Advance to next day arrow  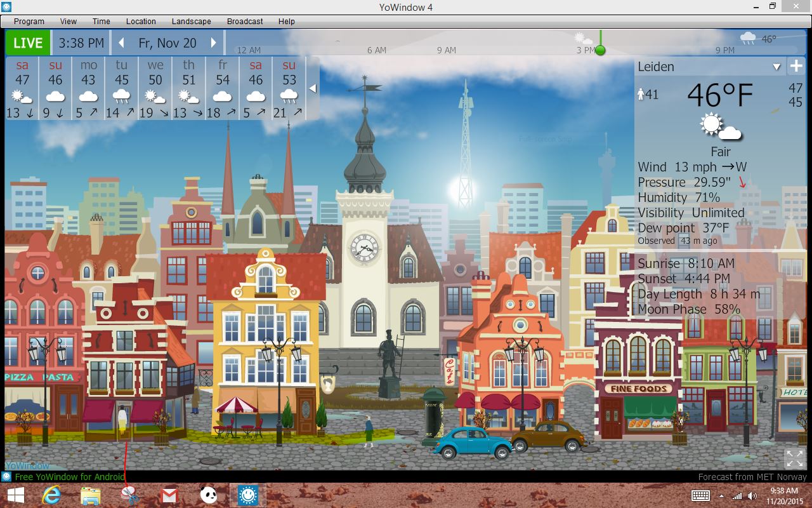click(214, 43)
